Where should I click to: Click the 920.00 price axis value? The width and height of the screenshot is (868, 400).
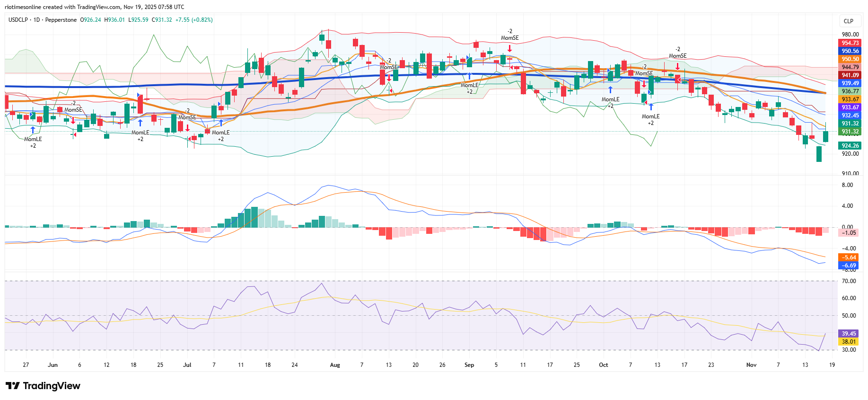tap(850, 154)
